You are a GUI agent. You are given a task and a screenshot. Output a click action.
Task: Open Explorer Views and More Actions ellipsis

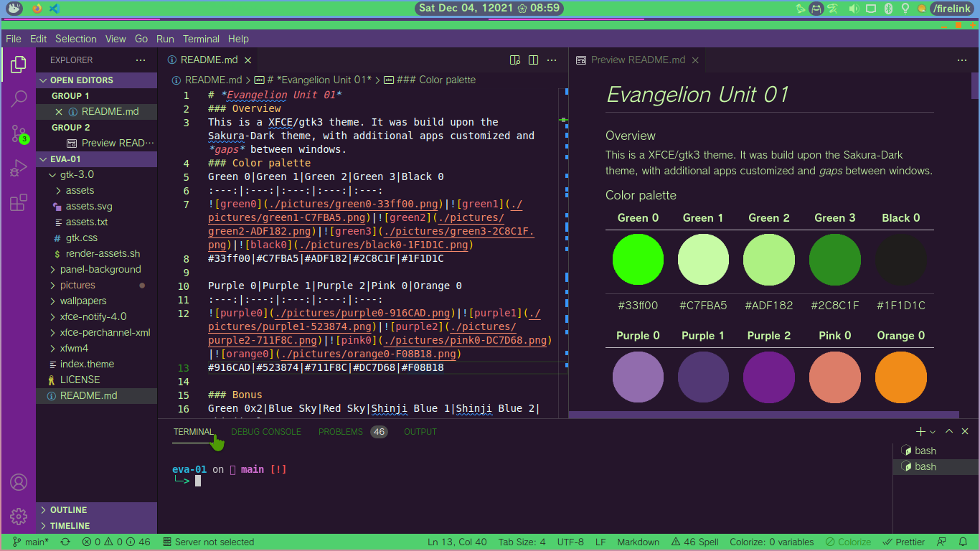pyautogui.click(x=141, y=60)
